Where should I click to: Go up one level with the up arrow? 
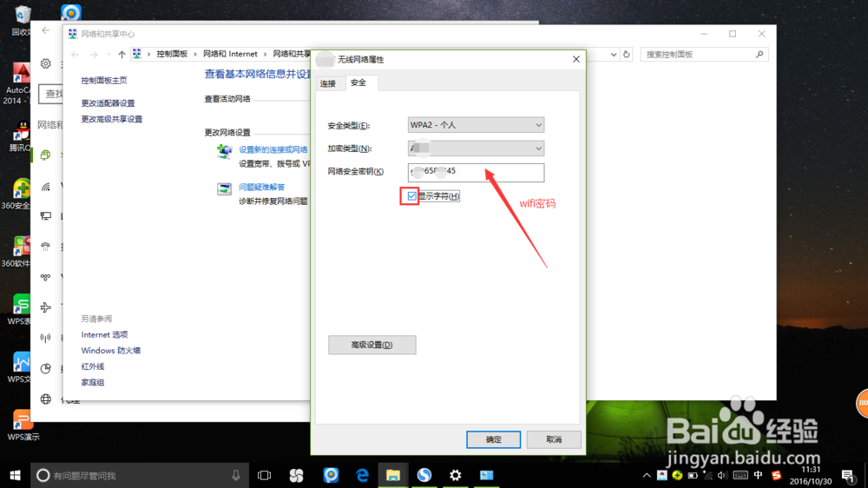pos(122,55)
